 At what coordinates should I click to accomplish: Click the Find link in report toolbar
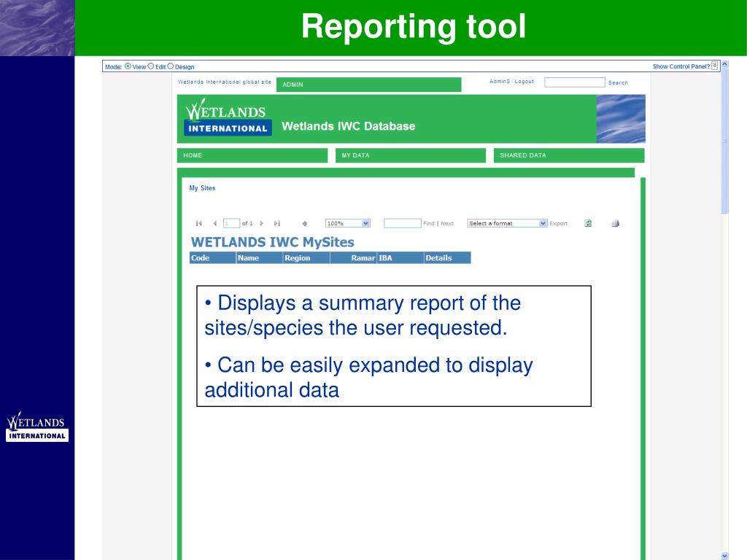point(429,223)
